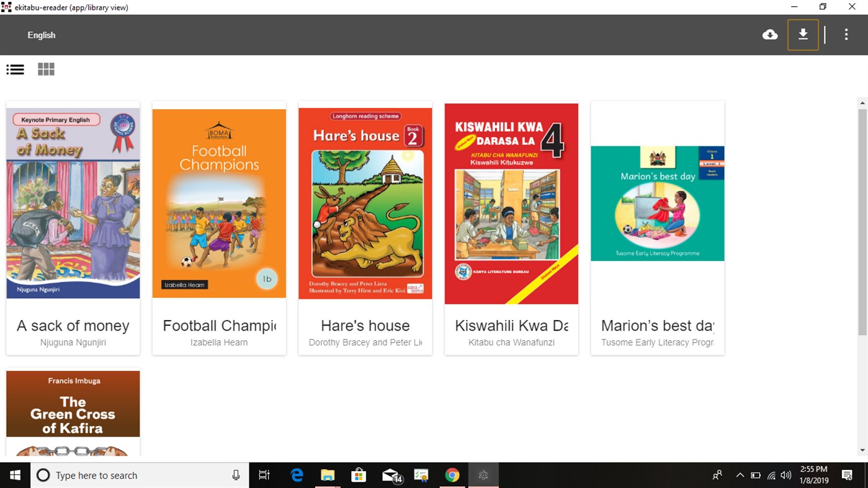This screenshot has height=488, width=868.
Task: Open the English language selector
Action: click(41, 35)
